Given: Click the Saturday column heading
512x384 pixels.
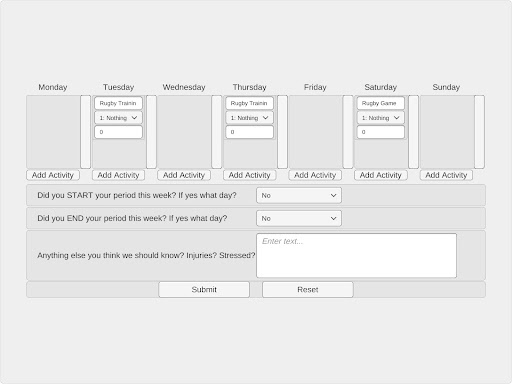Looking at the screenshot, I should pyautogui.click(x=380, y=87).
